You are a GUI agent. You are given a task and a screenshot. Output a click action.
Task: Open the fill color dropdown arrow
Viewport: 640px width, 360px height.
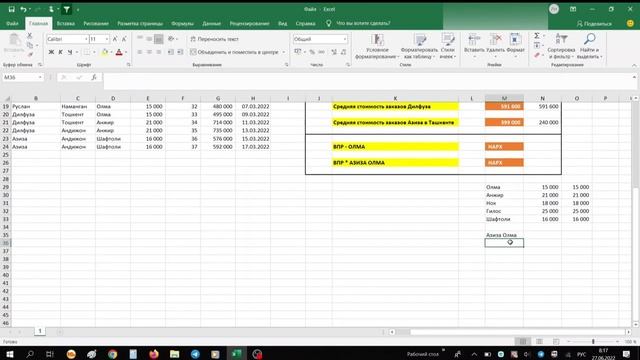pyautogui.click(x=111, y=52)
